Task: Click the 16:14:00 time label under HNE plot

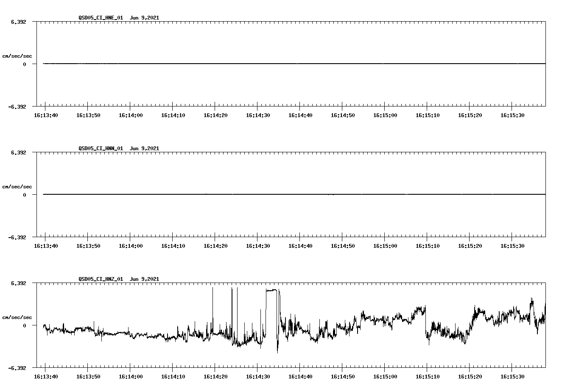Action: pos(131,115)
